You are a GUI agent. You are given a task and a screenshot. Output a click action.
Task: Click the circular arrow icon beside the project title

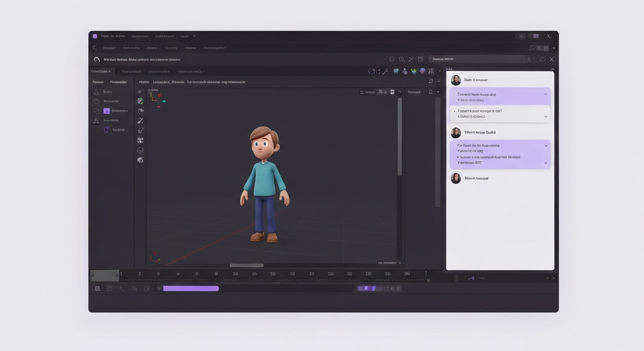[97, 59]
